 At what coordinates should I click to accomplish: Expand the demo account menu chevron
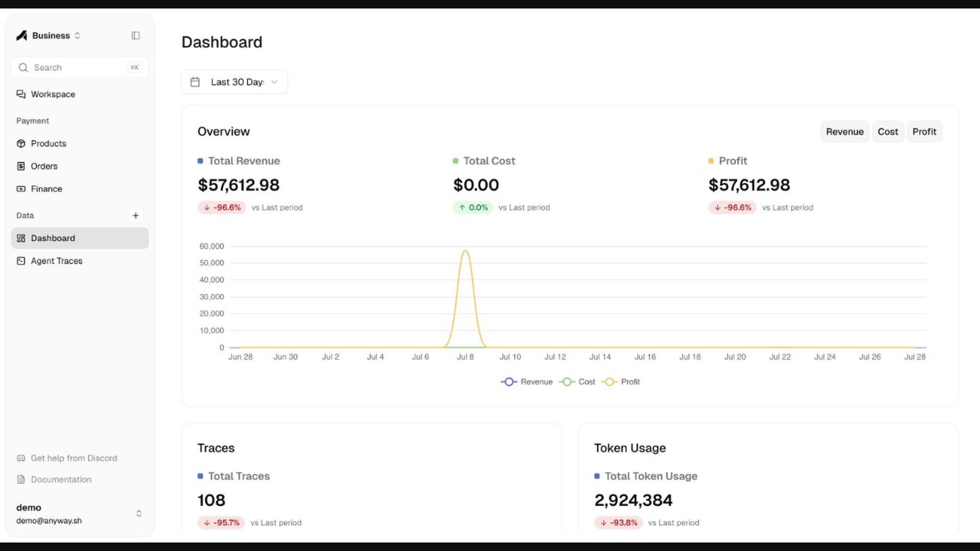pyautogui.click(x=139, y=514)
